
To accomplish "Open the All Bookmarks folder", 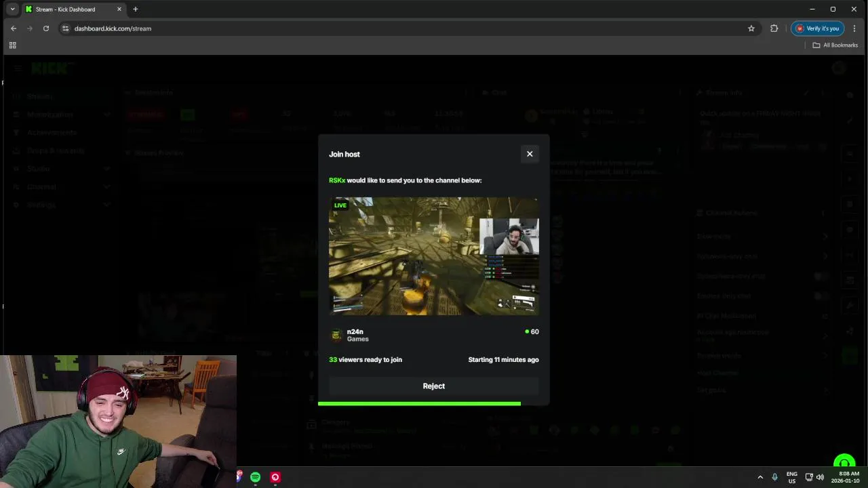I will click(x=835, y=45).
